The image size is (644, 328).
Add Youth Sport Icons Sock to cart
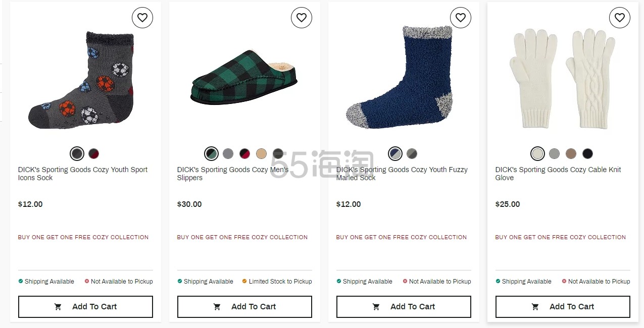[85, 307]
